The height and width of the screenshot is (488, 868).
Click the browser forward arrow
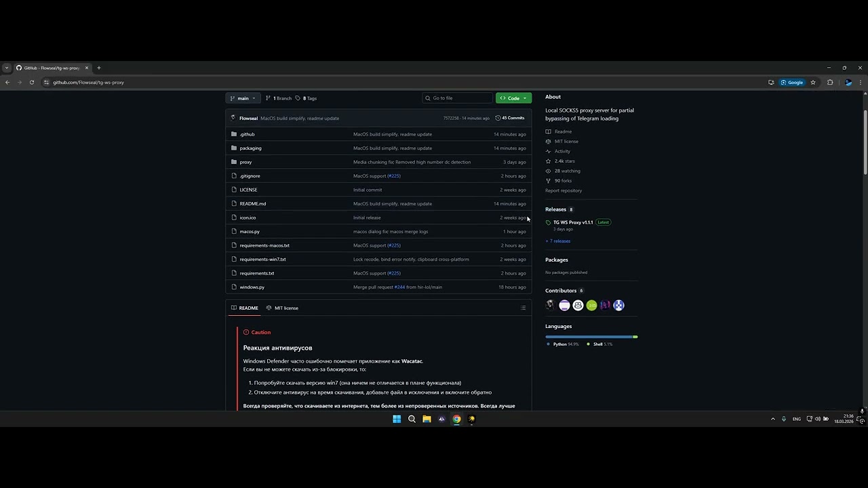coord(19,83)
